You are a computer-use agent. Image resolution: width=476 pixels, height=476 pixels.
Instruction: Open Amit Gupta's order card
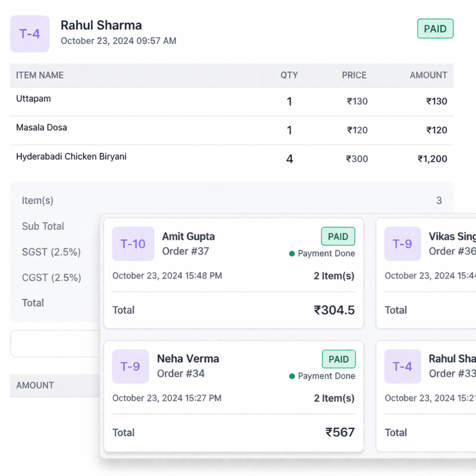[233, 273]
